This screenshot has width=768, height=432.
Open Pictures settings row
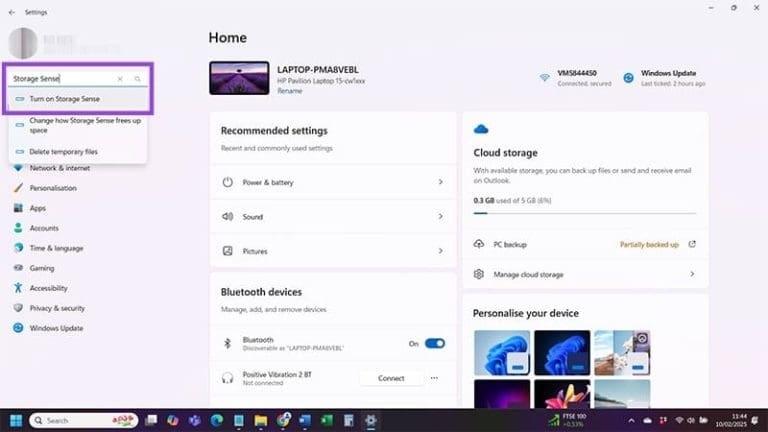coord(333,251)
